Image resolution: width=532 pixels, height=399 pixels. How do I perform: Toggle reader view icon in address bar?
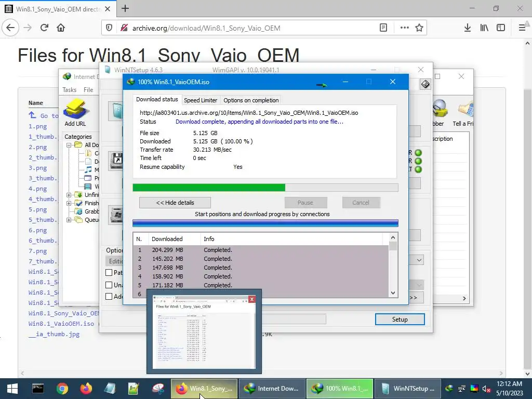tap(383, 28)
